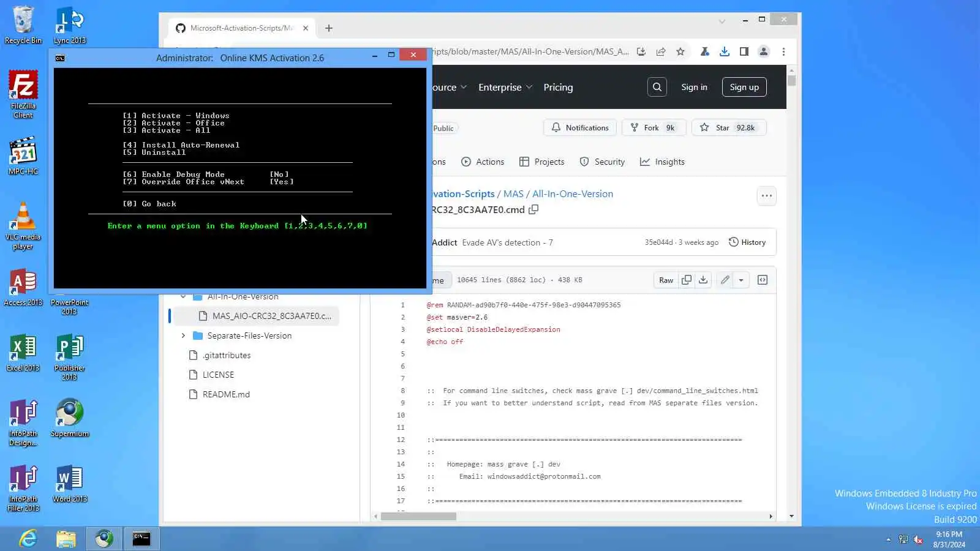Open the VLC media player desktop shortcut
The height and width of the screenshot is (551, 980).
(23, 226)
